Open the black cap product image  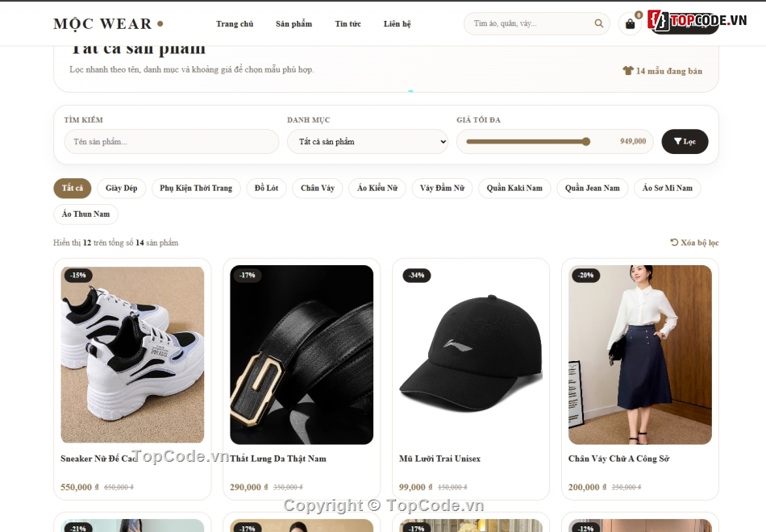pyautogui.click(x=471, y=355)
